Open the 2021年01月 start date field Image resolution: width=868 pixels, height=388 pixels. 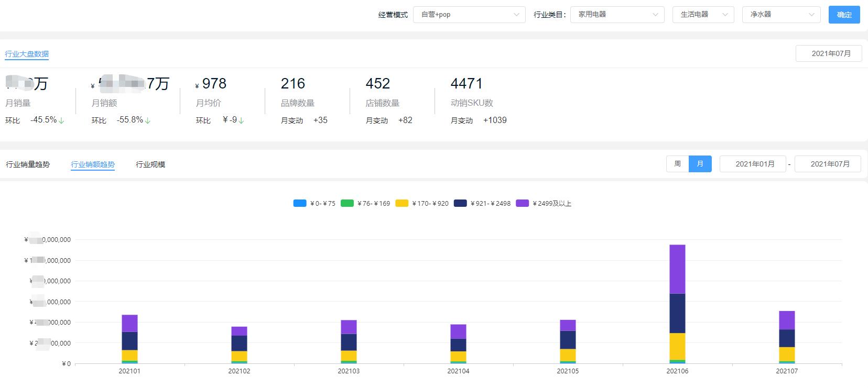coord(753,164)
